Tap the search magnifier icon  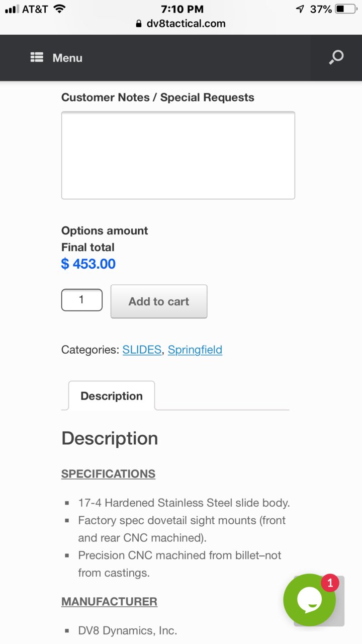(x=336, y=57)
